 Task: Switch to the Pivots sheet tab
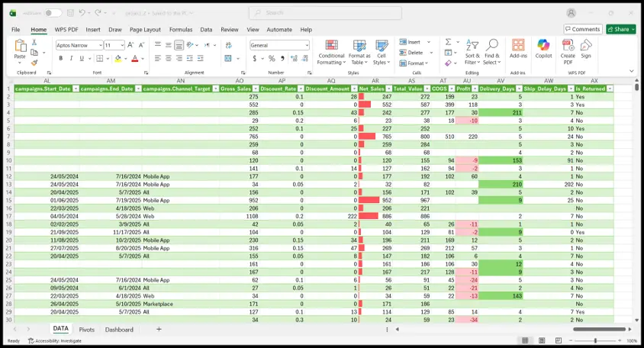87,330
